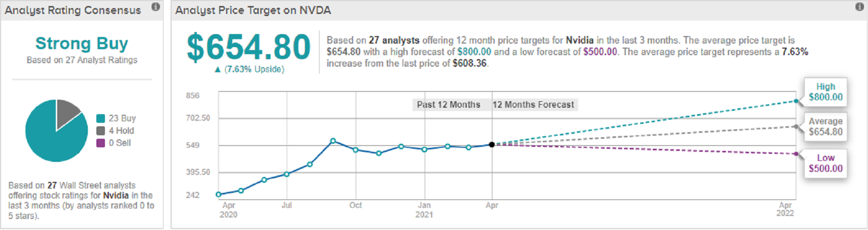Screen dimensions: 868x230
Task: Click the teal swatch beside 23 Buy
Action: [101, 118]
